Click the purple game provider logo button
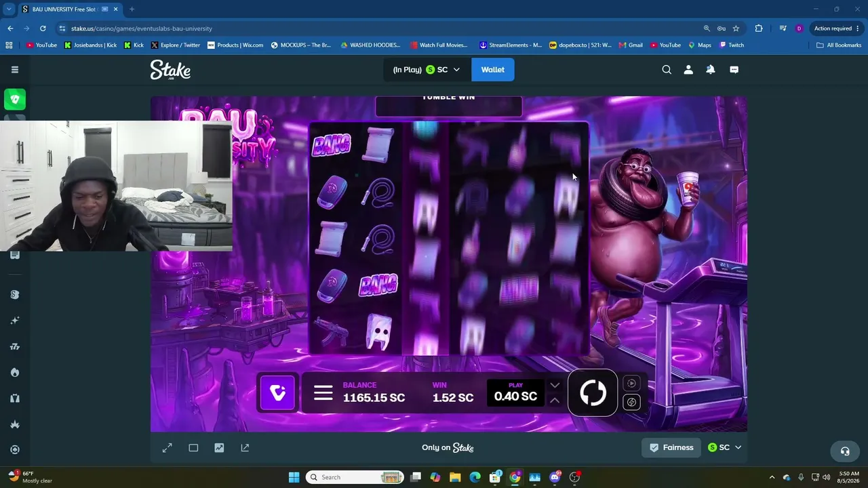868x488 pixels. click(278, 393)
